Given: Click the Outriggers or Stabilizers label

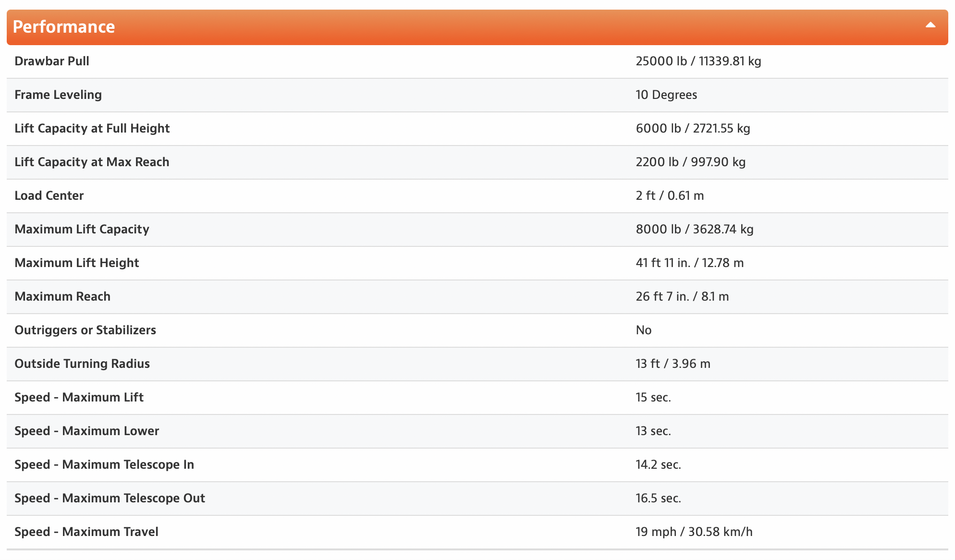Looking at the screenshot, I should (85, 330).
